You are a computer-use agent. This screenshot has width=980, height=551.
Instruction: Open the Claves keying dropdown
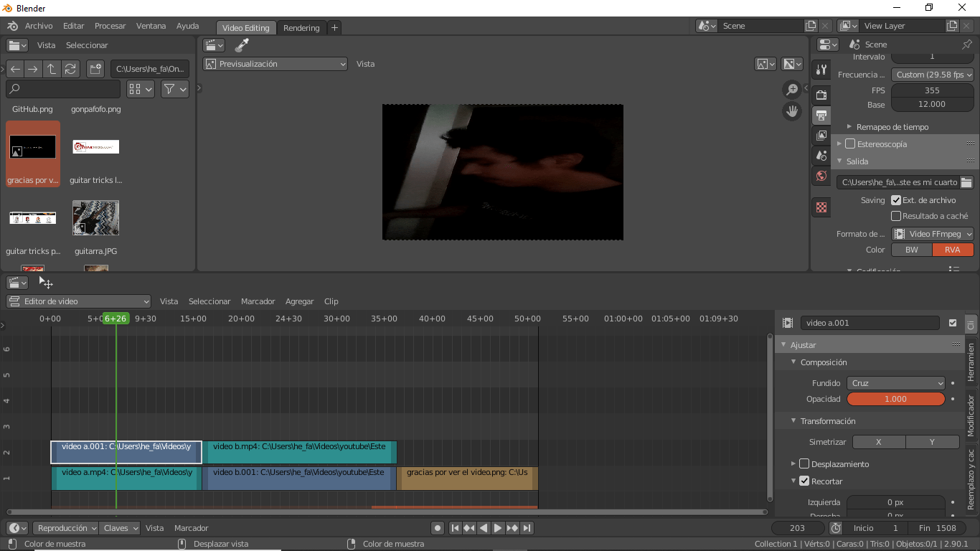click(x=120, y=528)
